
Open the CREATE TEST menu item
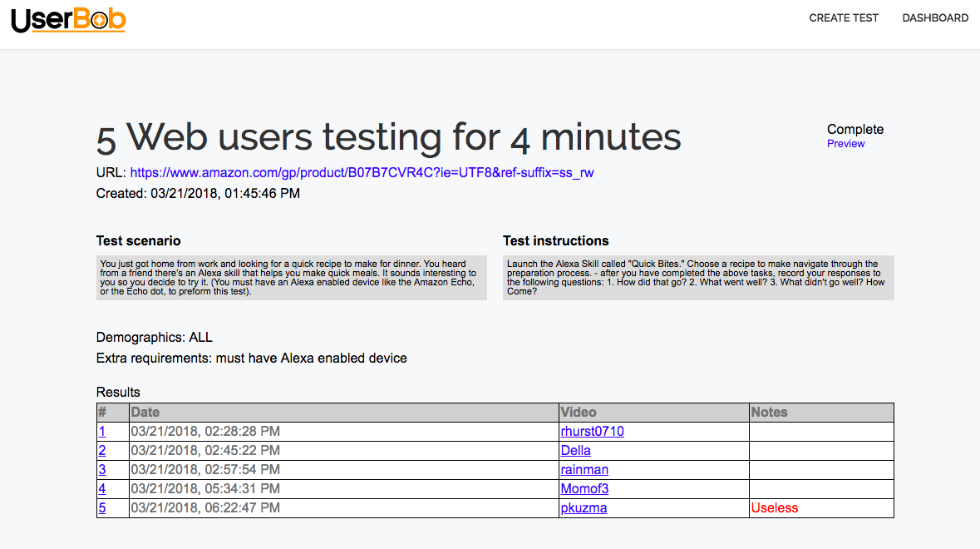(x=844, y=17)
